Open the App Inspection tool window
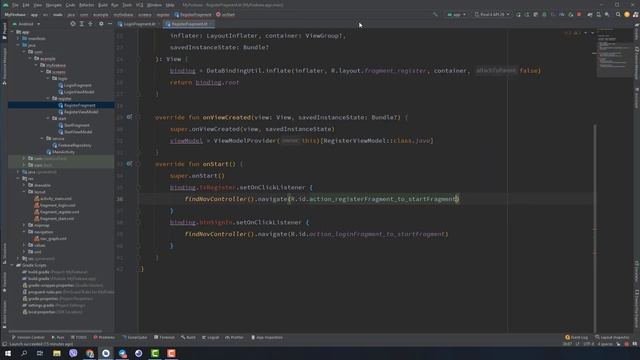Screen dimensions: 640x360 (x=267, y=338)
